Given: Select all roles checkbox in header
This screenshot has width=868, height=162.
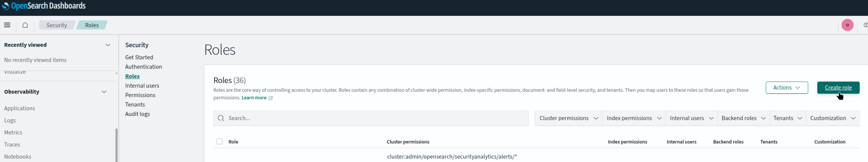Looking at the screenshot, I should [219, 141].
